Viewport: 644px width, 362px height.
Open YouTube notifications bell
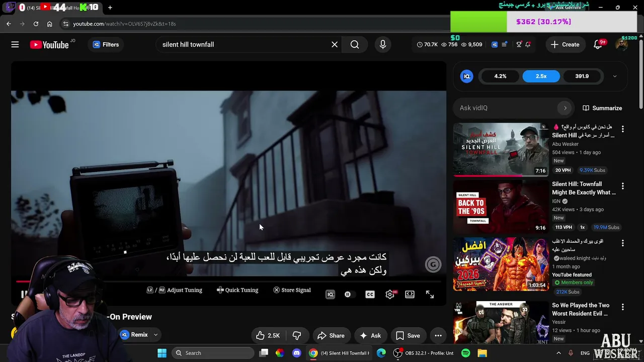point(598,45)
